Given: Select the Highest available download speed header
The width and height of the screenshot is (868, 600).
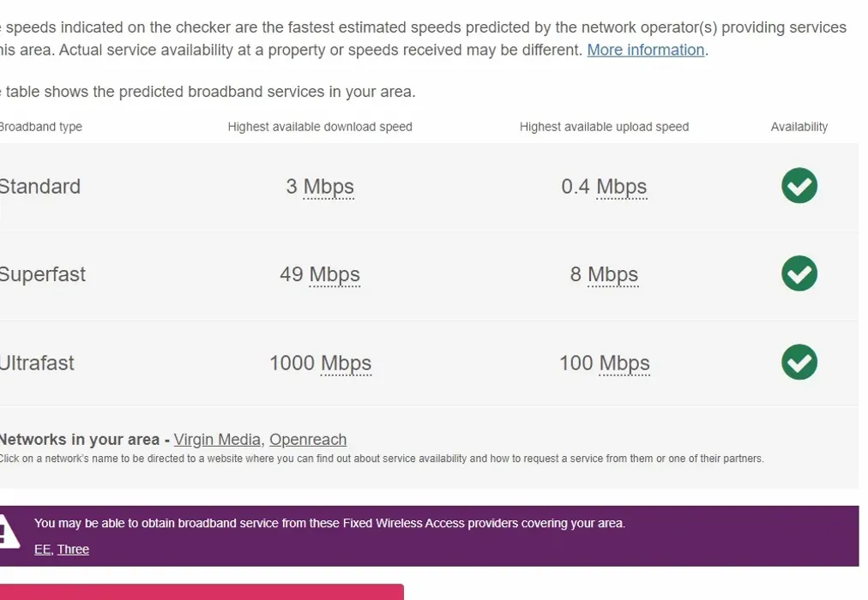Looking at the screenshot, I should pyautogui.click(x=319, y=126).
